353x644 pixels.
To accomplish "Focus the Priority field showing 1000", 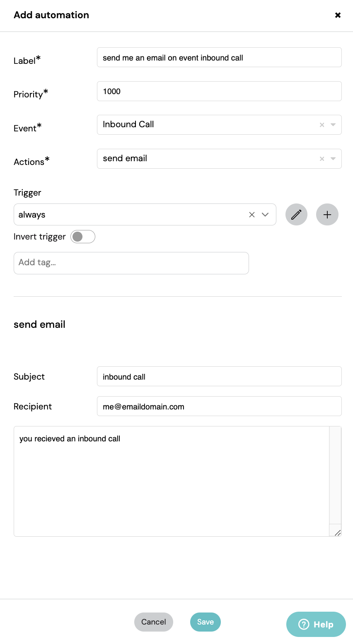I will pyautogui.click(x=219, y=91).
